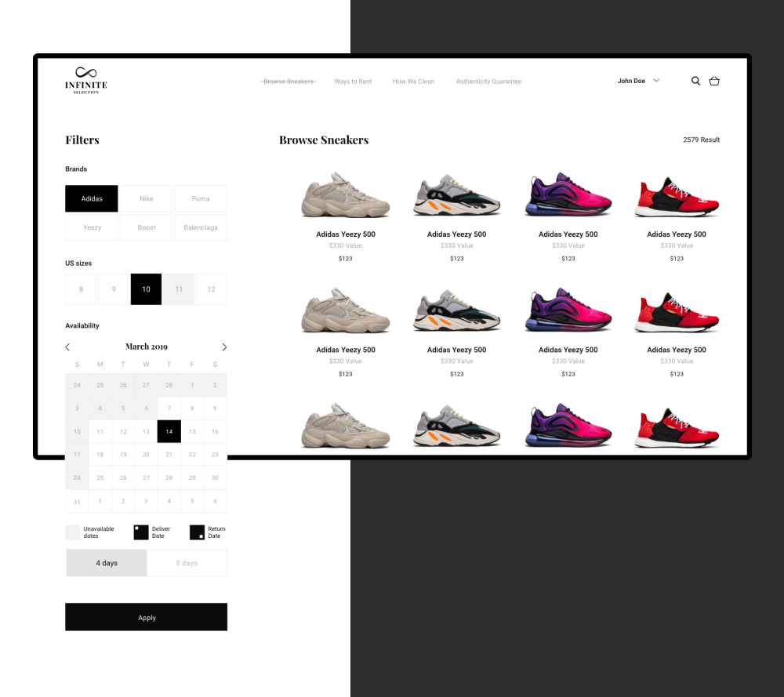
Task: Click first-row Adidas Yeezy 500 title under red shoe
Action: (677, 234)
